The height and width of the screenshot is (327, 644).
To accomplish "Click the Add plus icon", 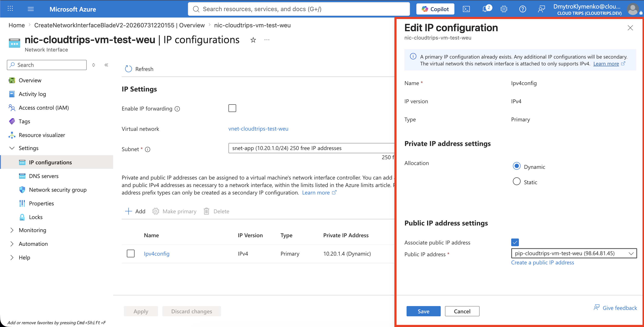I will tap(128, 211).
